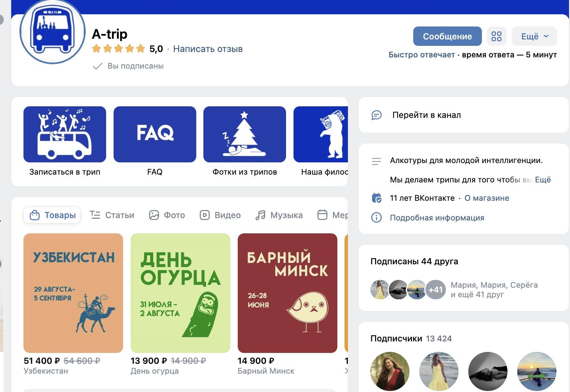
Task: Click Перейти в канал
Action: tap(426, 115)
